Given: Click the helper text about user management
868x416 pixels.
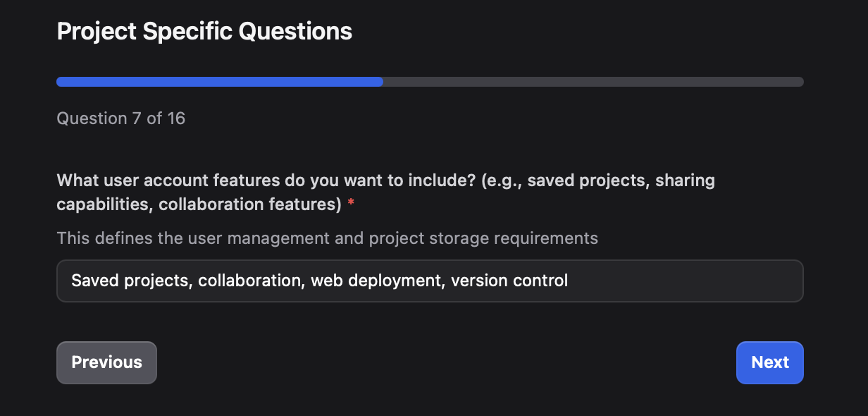Looking at the screenshot, I should click(x=327, y=238).
